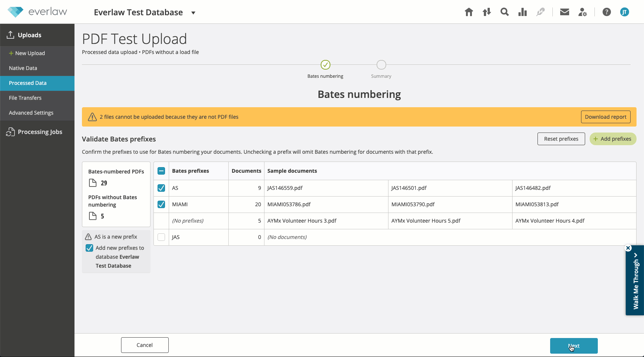Click the warning triangle in yellow banner
The height and width of the screenshot is (357, 644).
coord(92,117)
